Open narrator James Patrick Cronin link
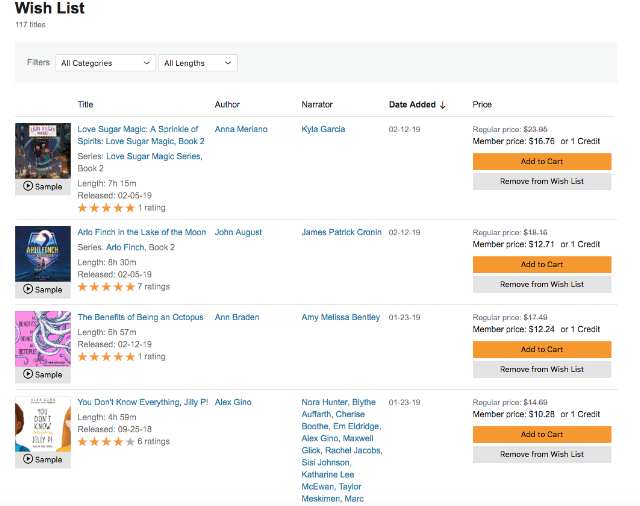The height and width of the screenshot is (506, 640). tap(341, 232)
